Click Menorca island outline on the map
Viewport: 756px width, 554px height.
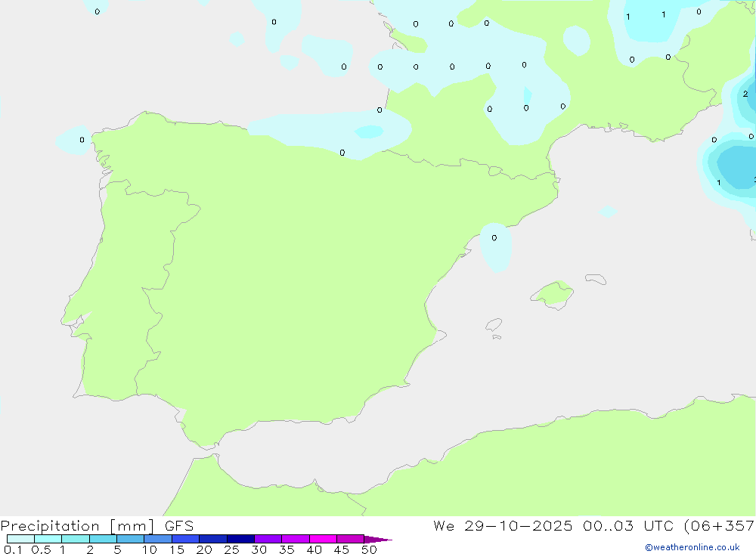tap(596, 279)
